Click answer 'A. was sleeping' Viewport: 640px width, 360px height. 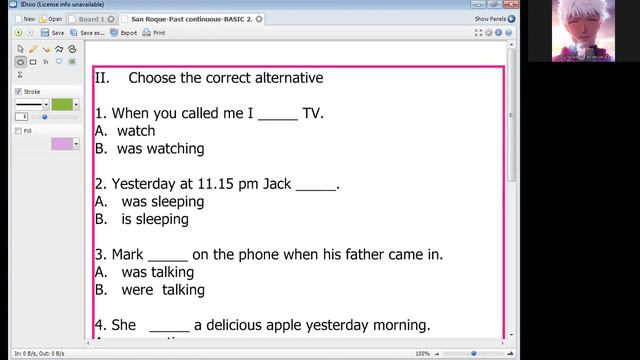[x=149, y=201]
